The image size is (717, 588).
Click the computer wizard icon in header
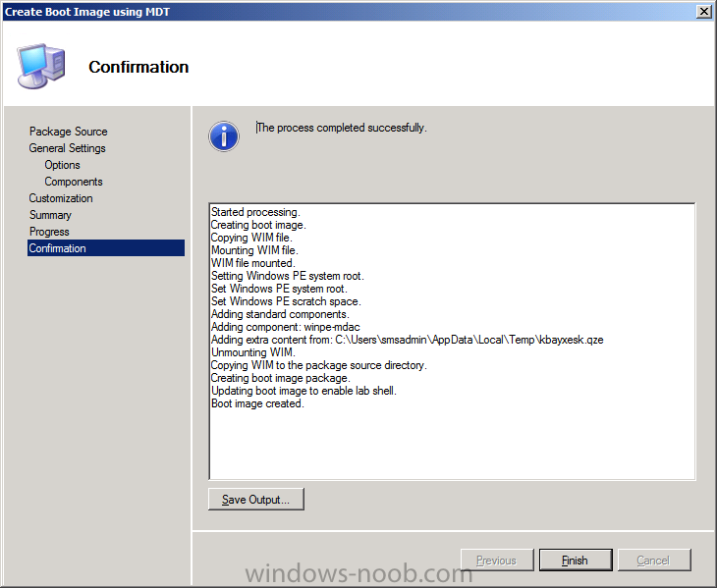click(x=40, y=66)
